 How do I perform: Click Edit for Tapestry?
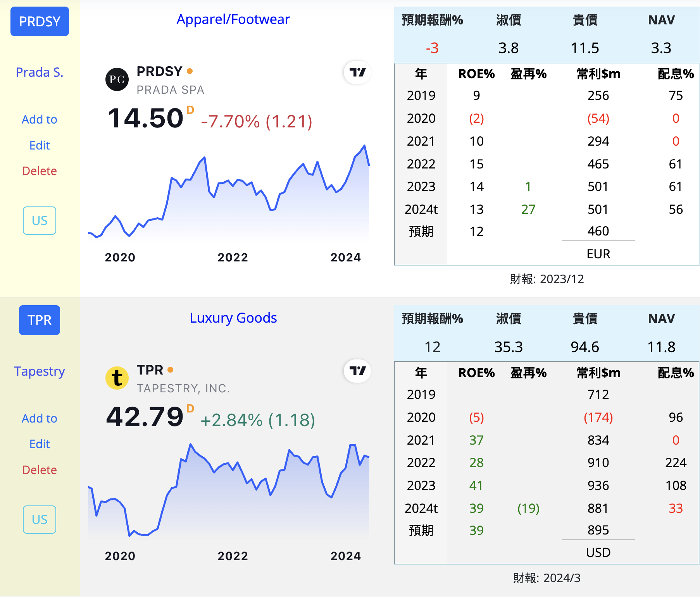tap(40, 444)
